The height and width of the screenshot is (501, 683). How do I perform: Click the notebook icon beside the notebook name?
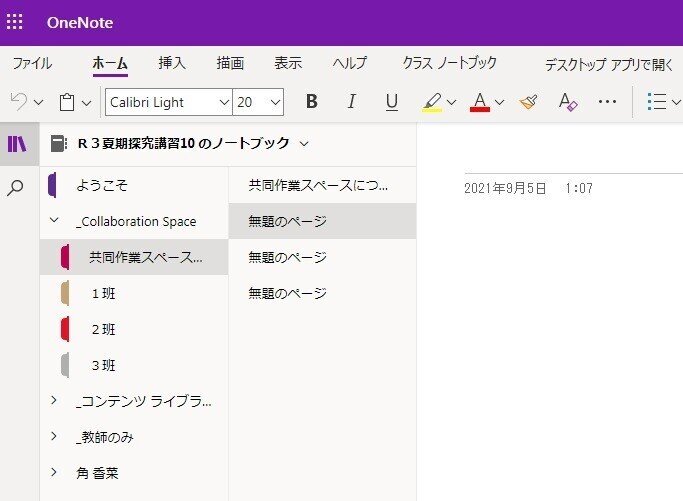click(x=58, y=143)
